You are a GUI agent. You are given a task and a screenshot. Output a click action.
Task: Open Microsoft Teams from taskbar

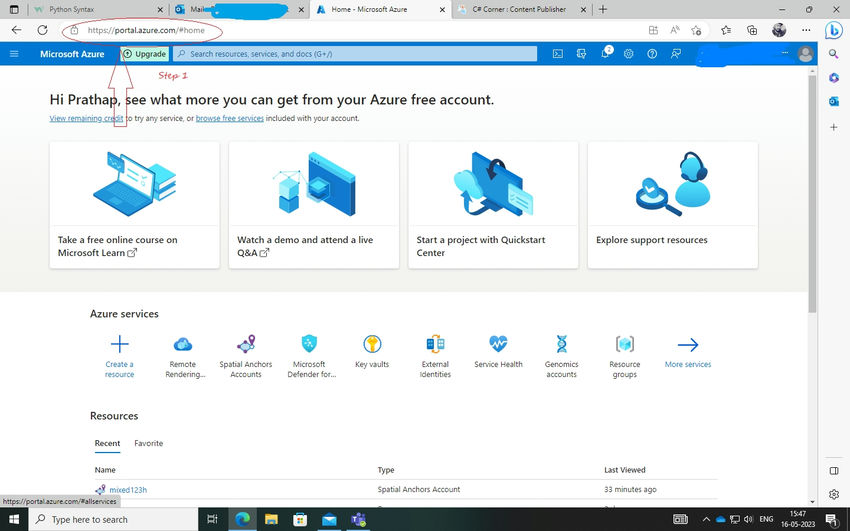tap(358, 519)
